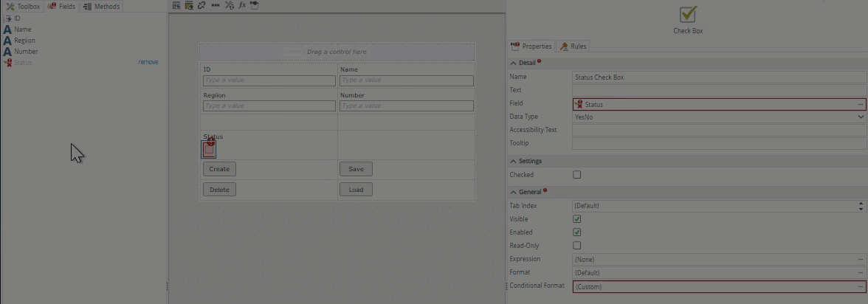Click the link chain toolbar icon
The height and width of the screenshot is (304, 868).
point(201,5)
